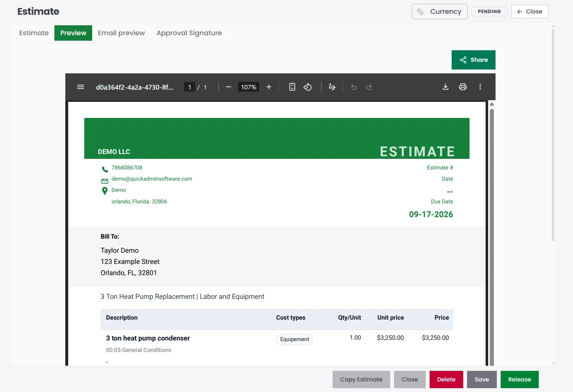
Task: Activate the draw annotation tool
Action: [x=332, y=87]
